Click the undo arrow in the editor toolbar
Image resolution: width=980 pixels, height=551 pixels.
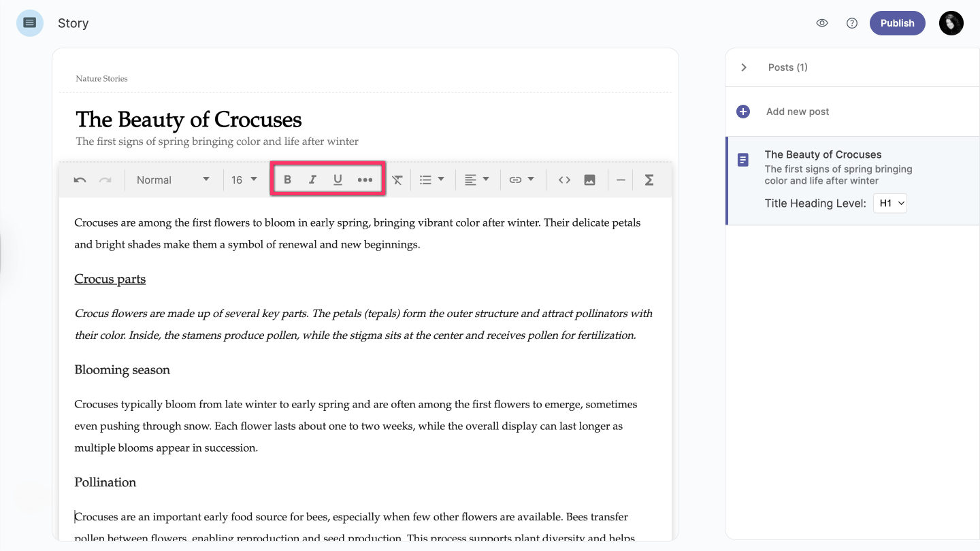(x=80, y=180)
